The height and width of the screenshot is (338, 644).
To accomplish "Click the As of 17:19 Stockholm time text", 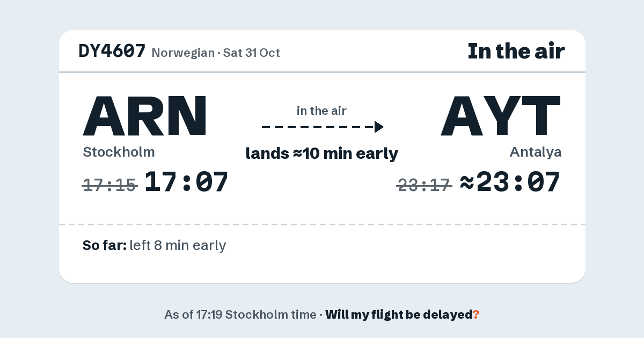I will click(240, 315).
